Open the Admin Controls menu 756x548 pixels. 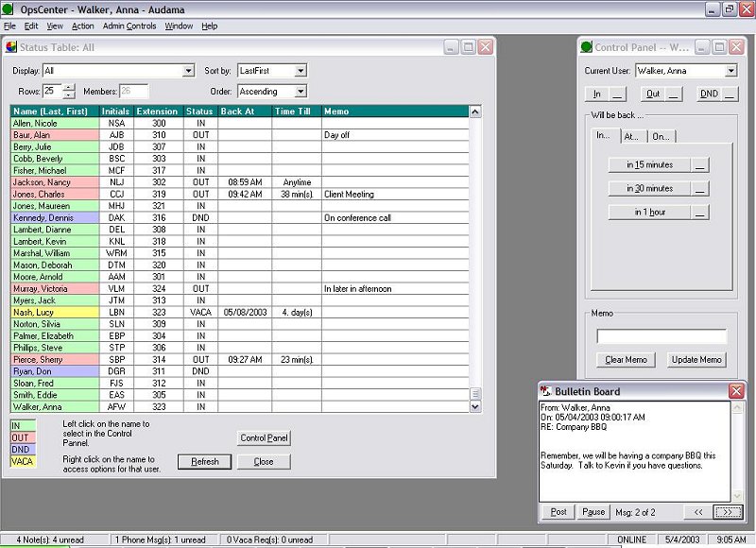point(129,26)
